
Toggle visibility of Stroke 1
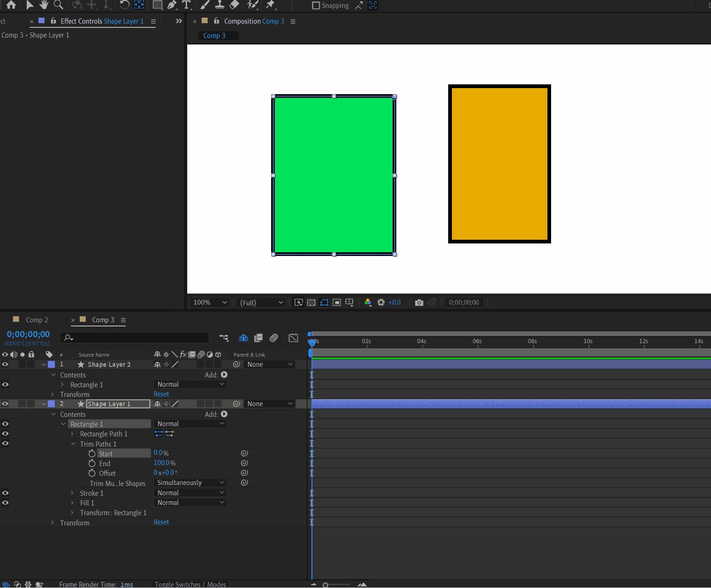tap(5, 493)
